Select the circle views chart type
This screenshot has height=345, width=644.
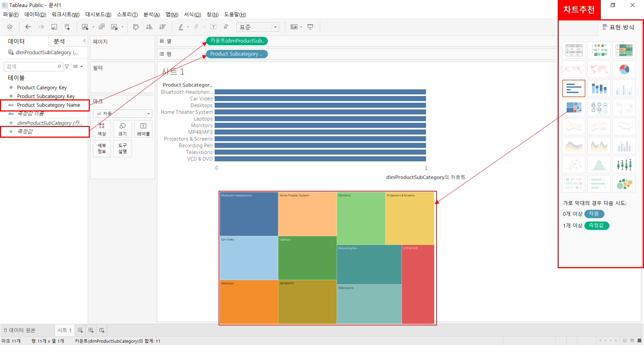(x=599, y=107)
